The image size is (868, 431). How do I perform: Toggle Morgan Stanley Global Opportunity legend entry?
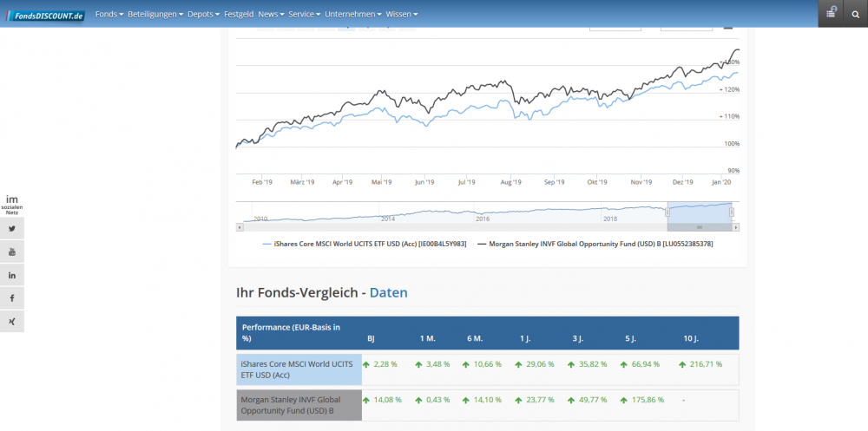pos(595,244)
